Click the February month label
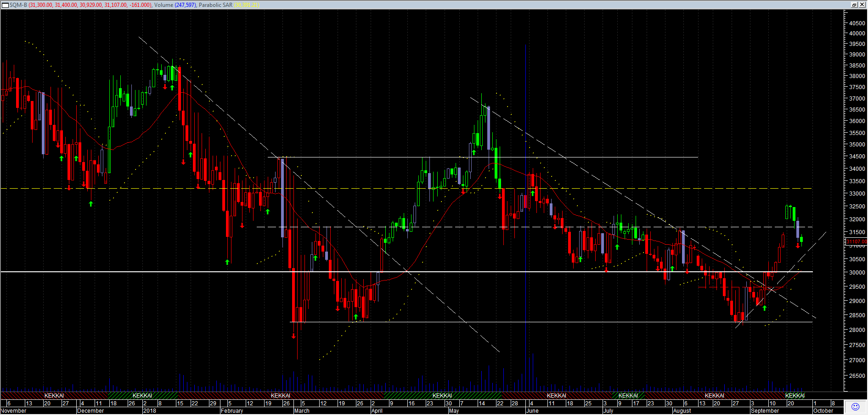 [x=232, y=411]
